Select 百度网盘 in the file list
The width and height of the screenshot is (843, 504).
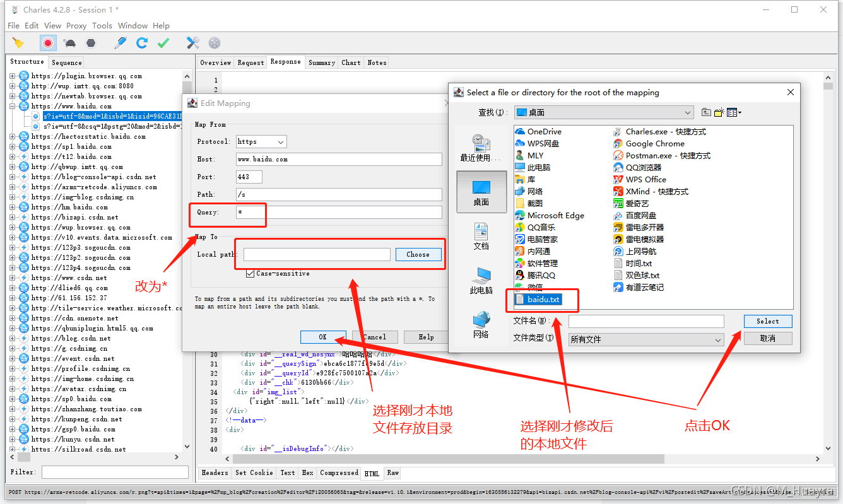(x=635, y=215)
